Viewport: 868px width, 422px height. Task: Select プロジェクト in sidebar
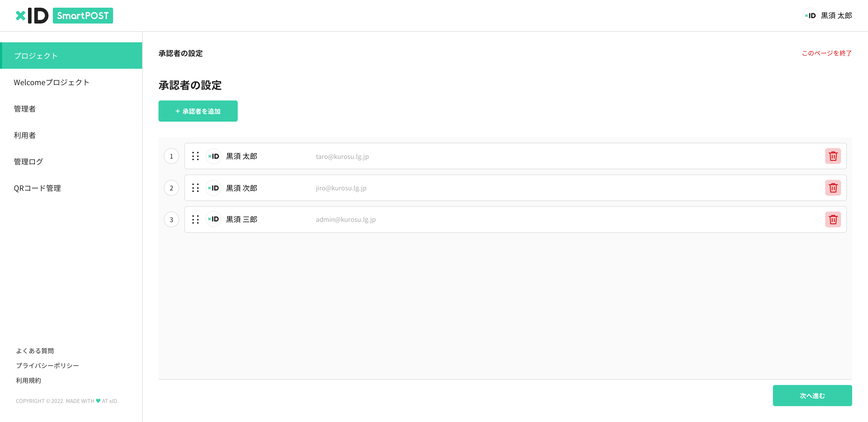point(71,56)
